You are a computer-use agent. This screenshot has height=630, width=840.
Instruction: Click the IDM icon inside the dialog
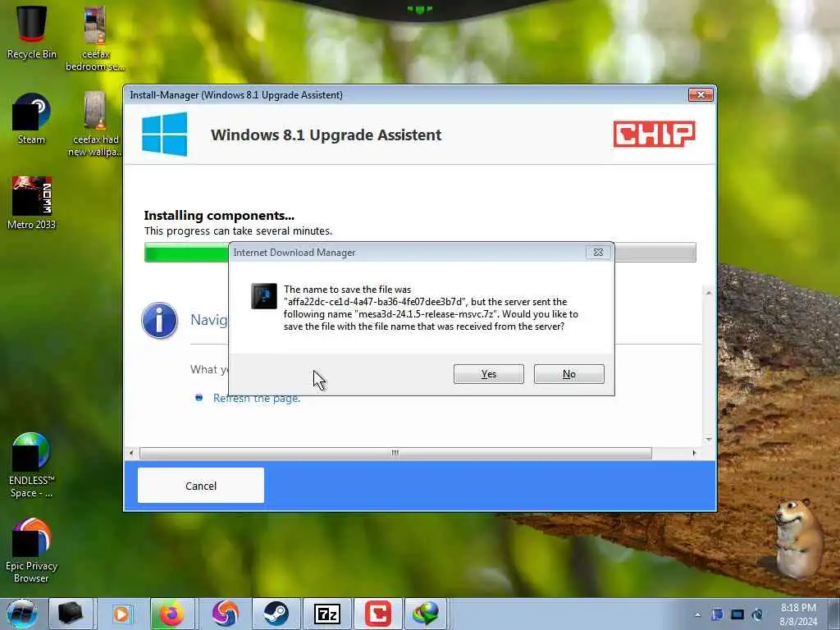(264, 296)
